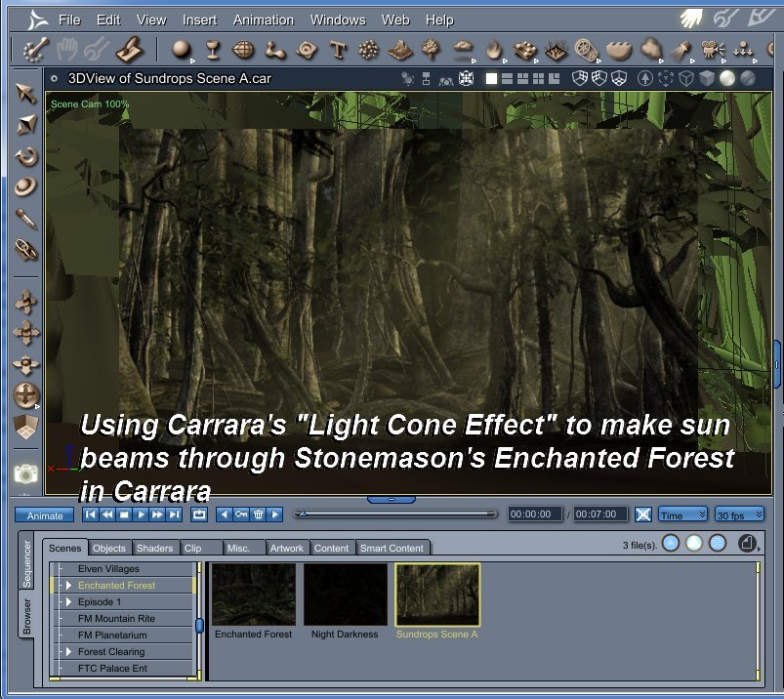Open the File menu

[69, 20]
